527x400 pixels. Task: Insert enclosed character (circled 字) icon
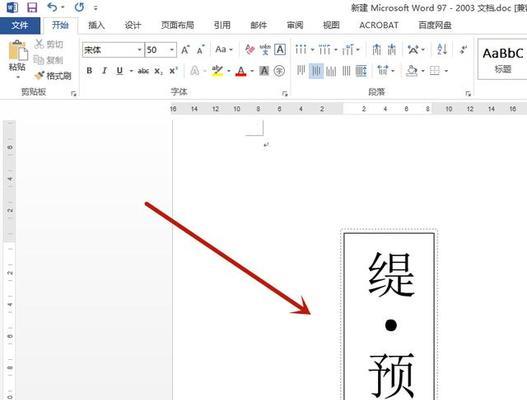(279, 71)
